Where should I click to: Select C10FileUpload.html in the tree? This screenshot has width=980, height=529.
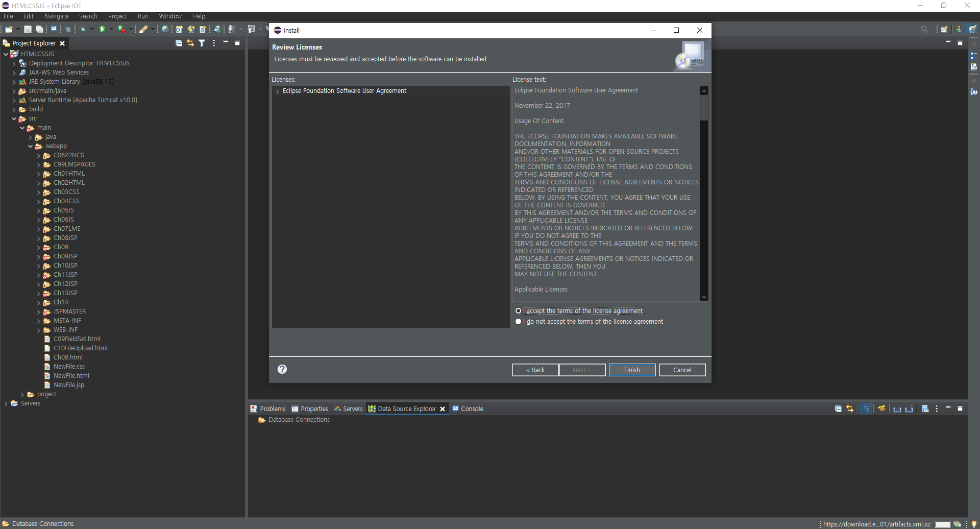tap(81, 348)
